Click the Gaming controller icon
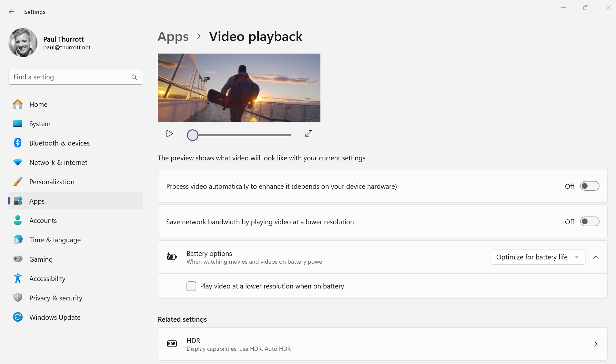616x364 pixels. 18,259
